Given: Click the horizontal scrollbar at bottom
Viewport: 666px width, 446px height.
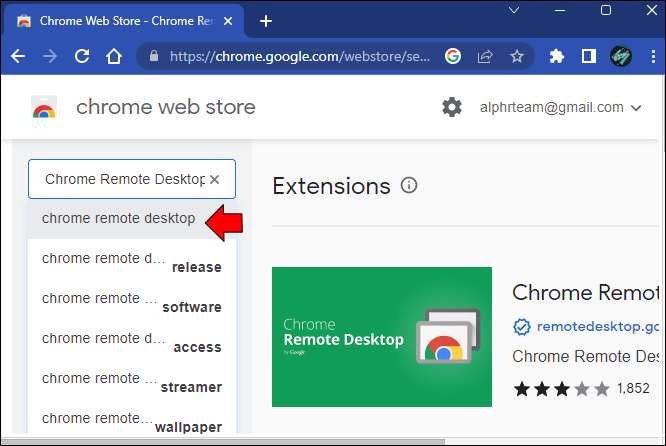Looking at the screenshot, I should coord(223,442).
